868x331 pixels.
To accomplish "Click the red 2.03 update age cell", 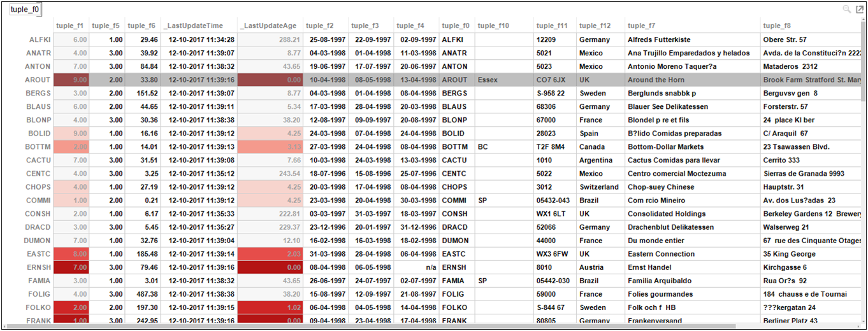I will pyautogui.click(x=270, y=254).
